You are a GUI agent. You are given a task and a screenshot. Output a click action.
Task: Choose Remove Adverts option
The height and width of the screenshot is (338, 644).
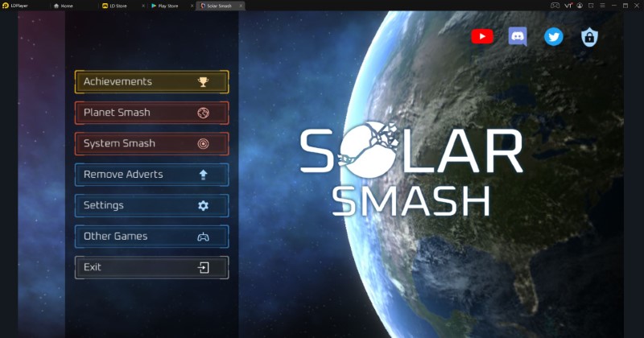151,175
